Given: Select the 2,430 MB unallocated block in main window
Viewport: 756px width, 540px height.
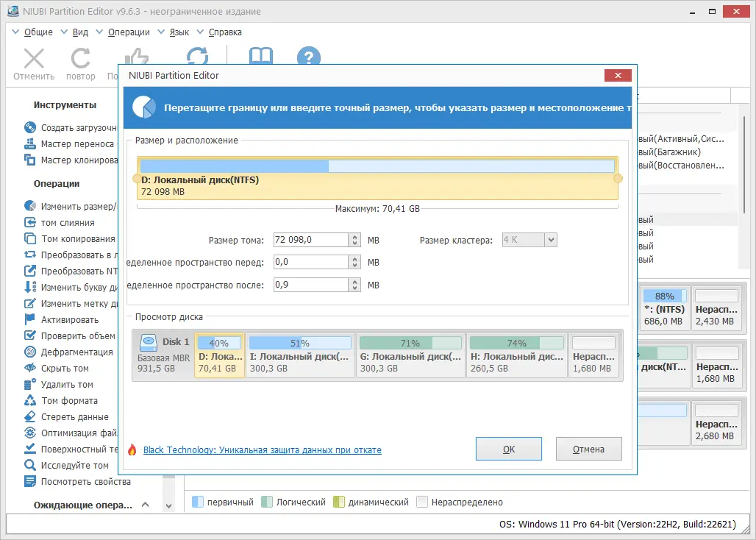Looking at the screenshot, I should tap(716, 308).
